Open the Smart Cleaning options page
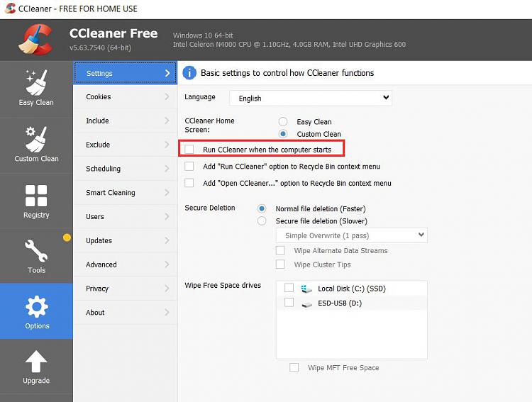 point(125,192)
